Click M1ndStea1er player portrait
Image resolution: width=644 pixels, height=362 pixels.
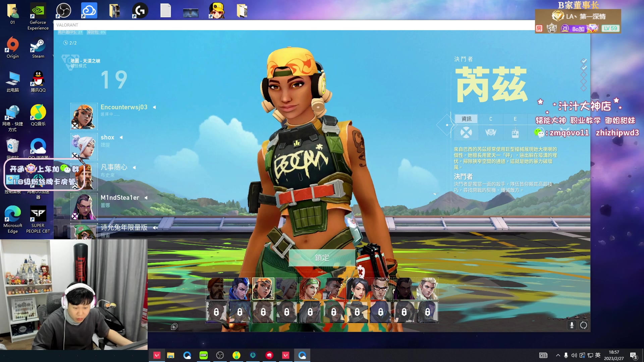[x=84, y=207]
